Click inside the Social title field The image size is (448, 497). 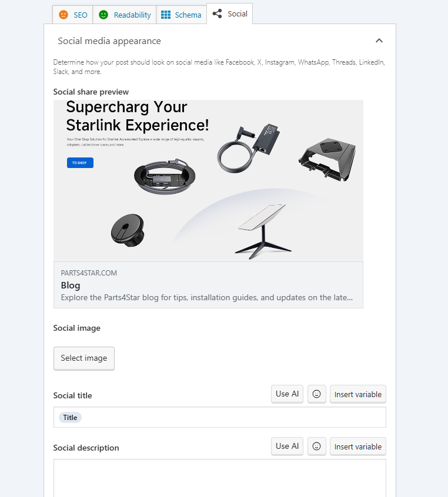pyautogui.click(x=235, y=418)
